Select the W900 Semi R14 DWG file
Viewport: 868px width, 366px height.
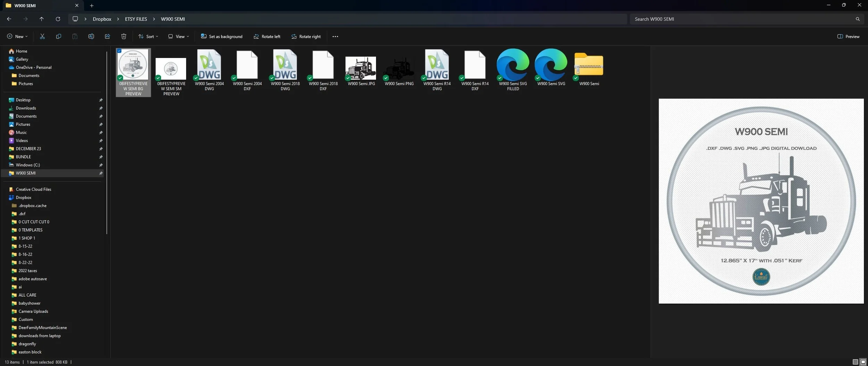[x=437, y=70]
